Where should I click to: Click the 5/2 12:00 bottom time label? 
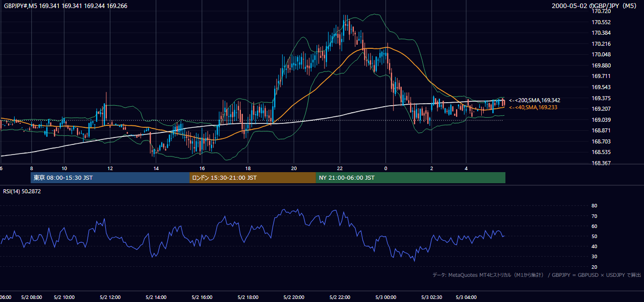pyautogui.click(x=110, y=297)
